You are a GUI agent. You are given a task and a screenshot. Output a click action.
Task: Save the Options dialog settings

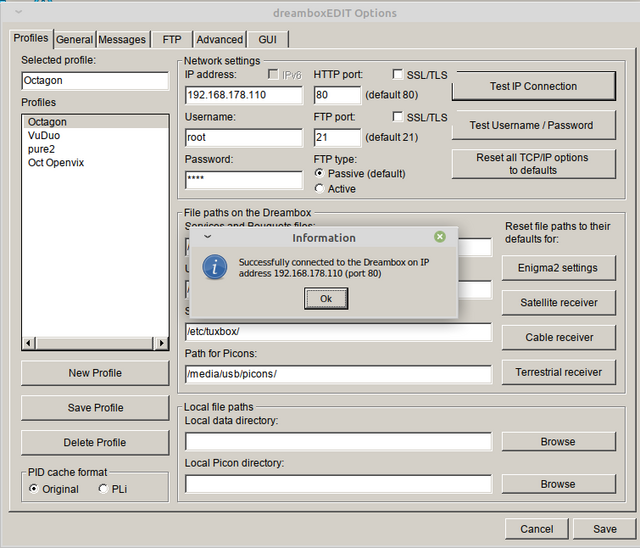pos(604,529)
